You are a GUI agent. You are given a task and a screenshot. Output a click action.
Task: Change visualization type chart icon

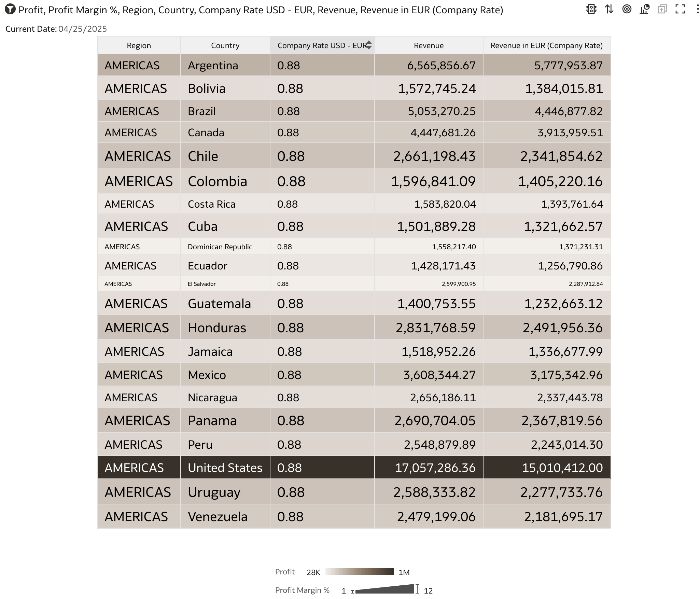pos(645,9)
